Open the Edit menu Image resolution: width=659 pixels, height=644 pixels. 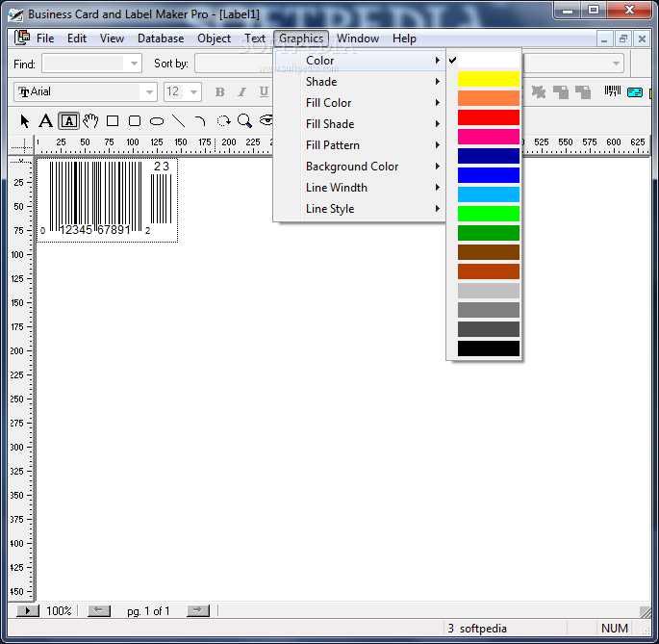(77, 39)
